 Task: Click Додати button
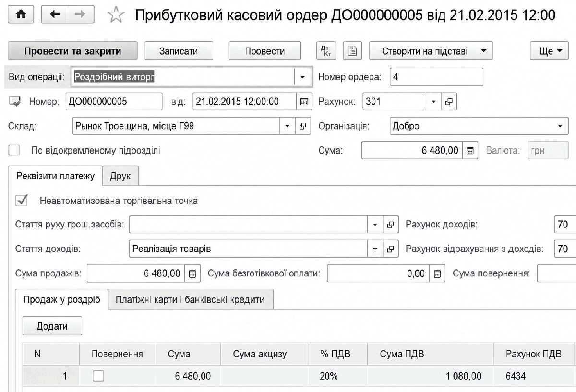52,326
